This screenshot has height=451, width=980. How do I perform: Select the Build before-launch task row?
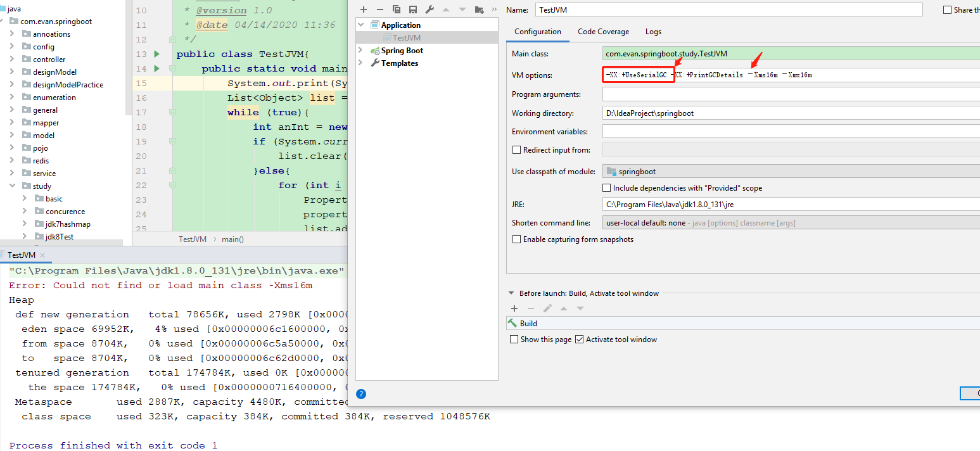(x=743, y=323)
